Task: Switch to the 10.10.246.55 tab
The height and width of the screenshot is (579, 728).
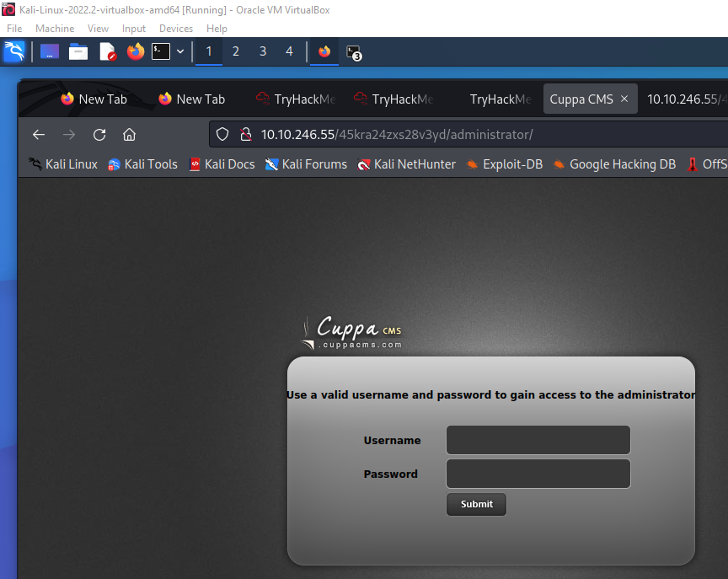Action: click(684, 99)
